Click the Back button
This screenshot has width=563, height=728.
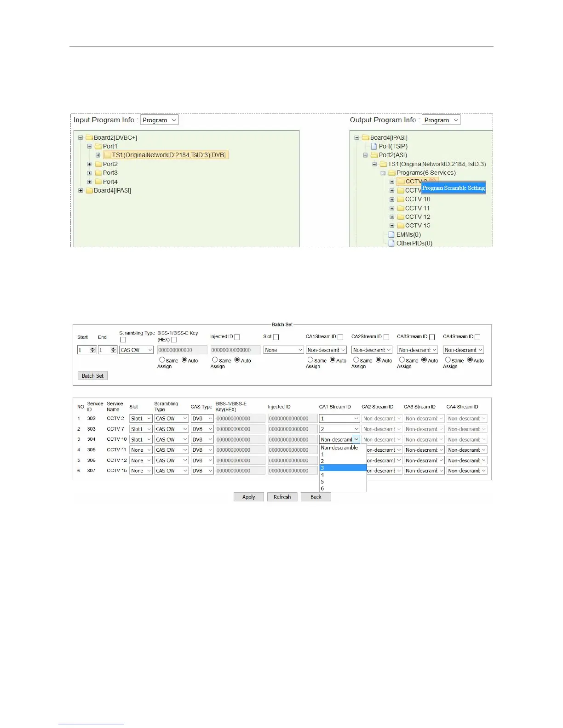[316, 497]
